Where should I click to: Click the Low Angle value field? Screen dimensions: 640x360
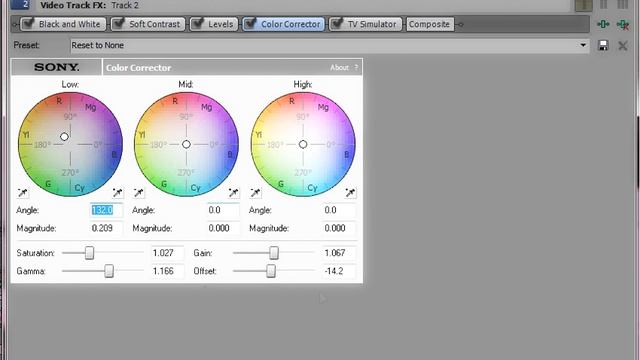click(x=106, y=210)
